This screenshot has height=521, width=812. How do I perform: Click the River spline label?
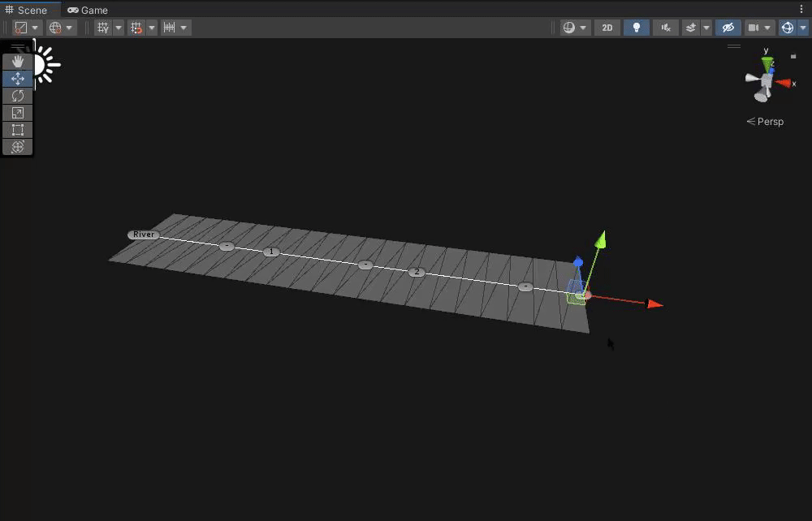click(144, 235)
